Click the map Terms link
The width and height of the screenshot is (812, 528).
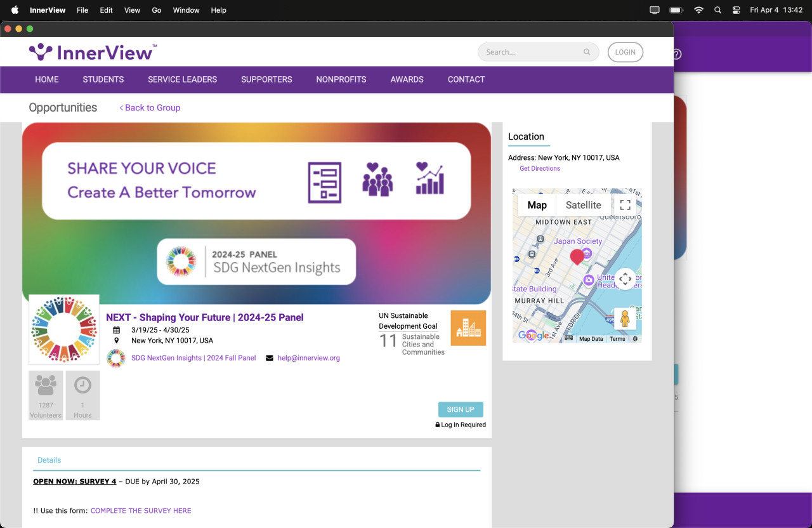click(x=617, y=339)
